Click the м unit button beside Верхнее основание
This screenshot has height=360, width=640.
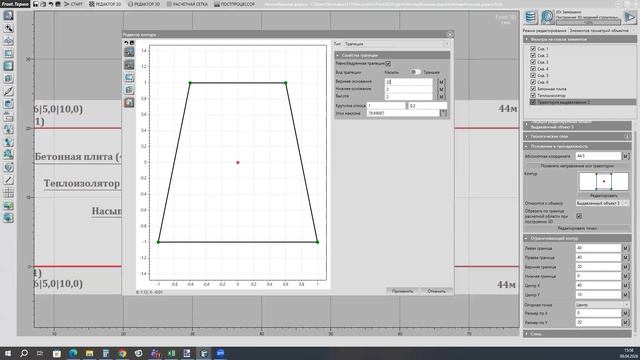tap(441, 82)
